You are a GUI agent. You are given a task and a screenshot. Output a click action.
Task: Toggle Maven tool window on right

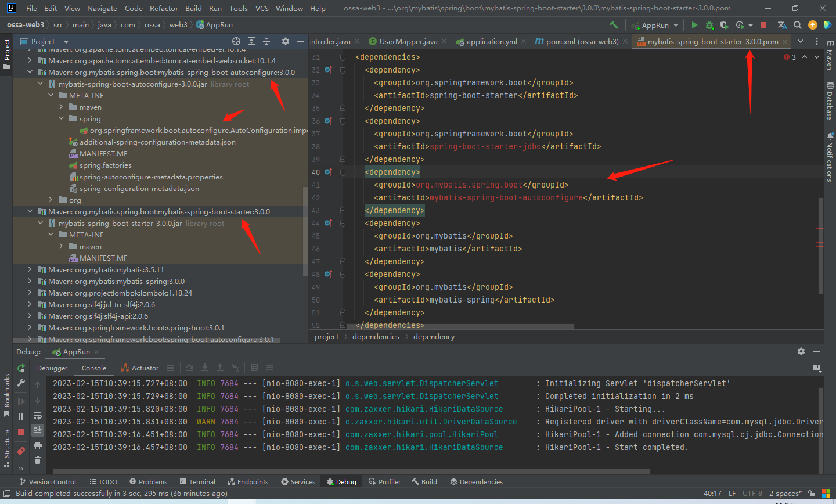pos(829,55)
